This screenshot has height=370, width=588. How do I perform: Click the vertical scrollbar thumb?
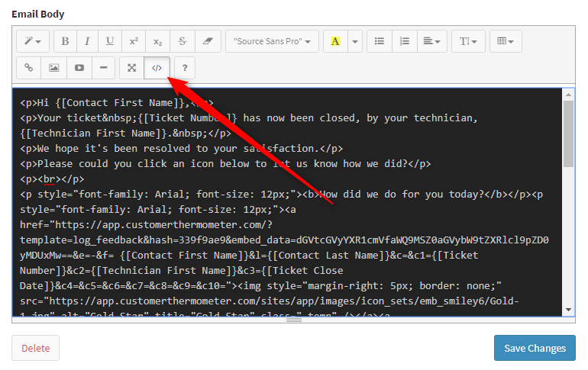[x=568, y=134]
